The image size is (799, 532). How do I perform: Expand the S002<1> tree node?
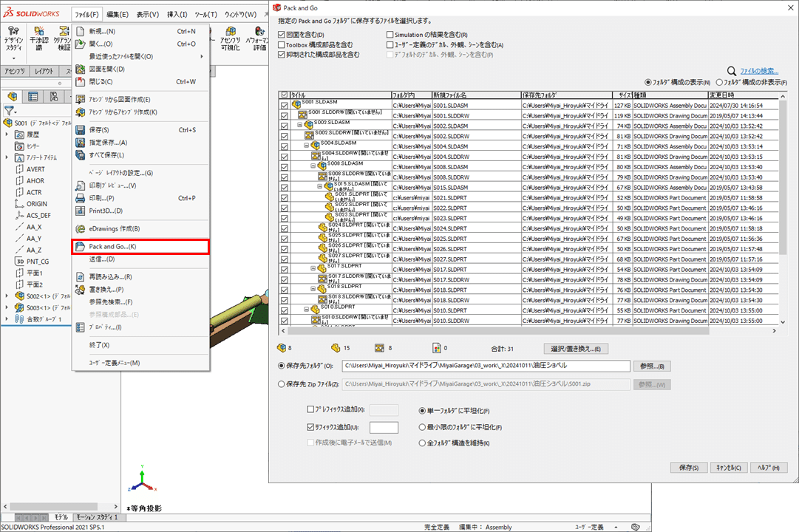(x=7, y=296)
